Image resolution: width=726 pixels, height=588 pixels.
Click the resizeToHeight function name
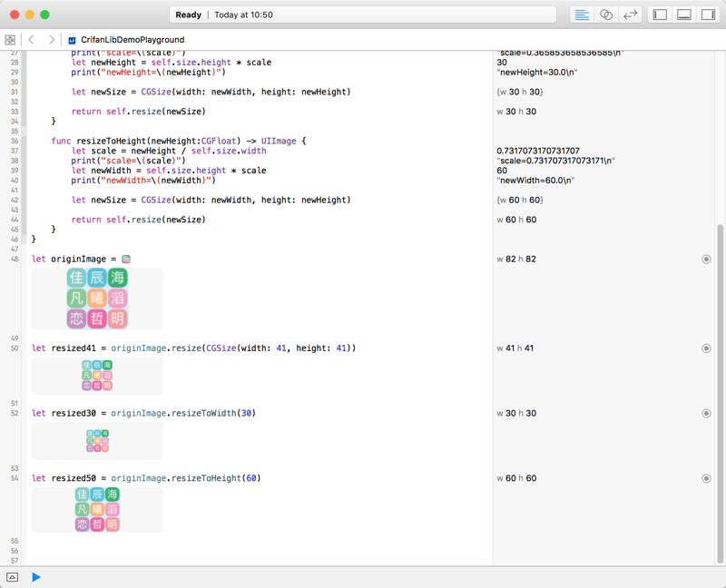coord(112,141)
